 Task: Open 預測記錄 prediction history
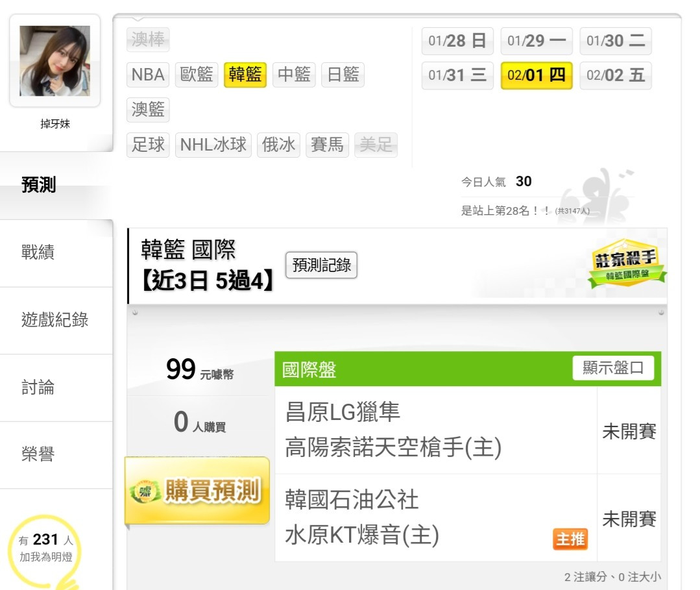pos(321,265)
